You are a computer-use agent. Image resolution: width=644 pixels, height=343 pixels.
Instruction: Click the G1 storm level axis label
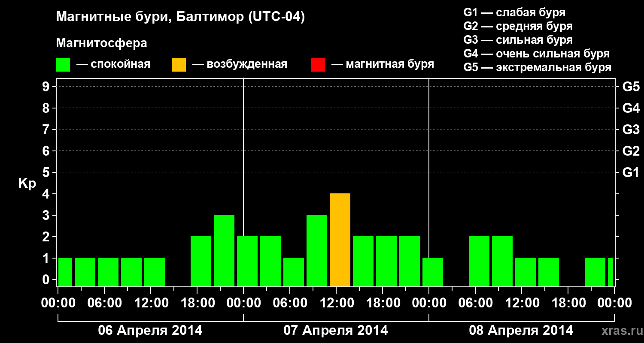point(631,172)
